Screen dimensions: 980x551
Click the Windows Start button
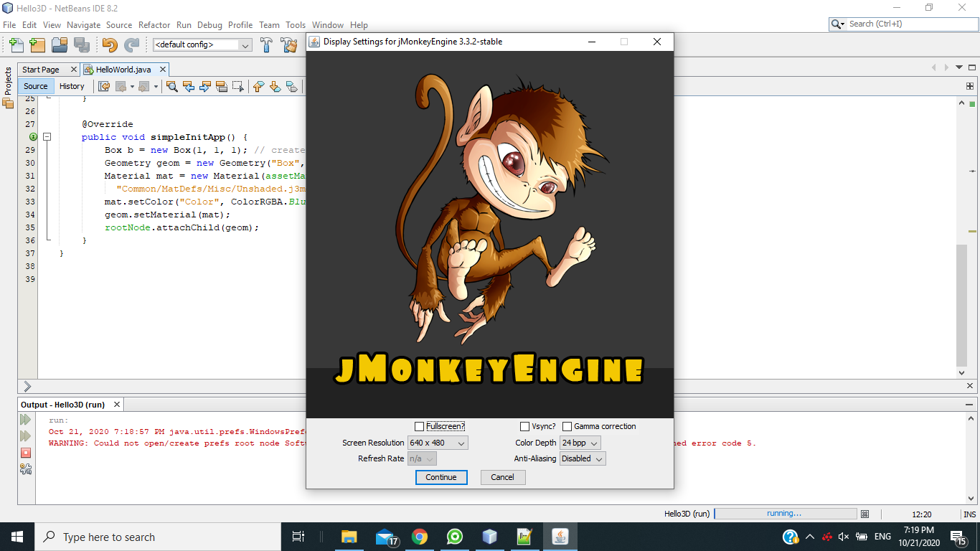(x=17, y=537)
